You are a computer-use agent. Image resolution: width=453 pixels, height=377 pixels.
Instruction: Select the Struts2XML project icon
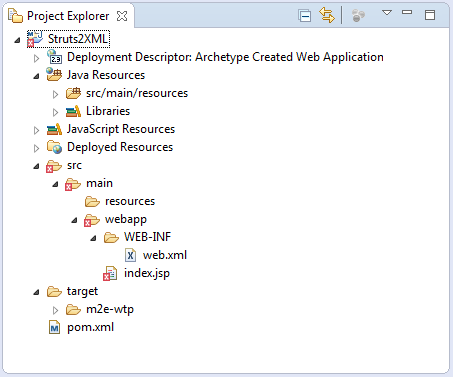pos(35,39)
